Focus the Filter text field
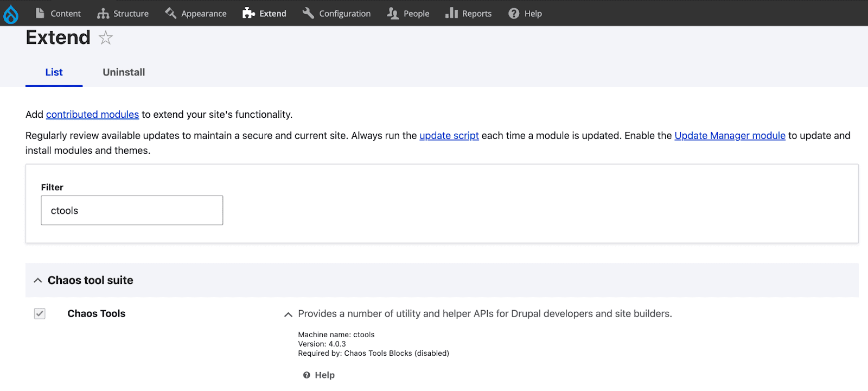Image resolution: width=868 pixels, height=391 pixels. 132,210
